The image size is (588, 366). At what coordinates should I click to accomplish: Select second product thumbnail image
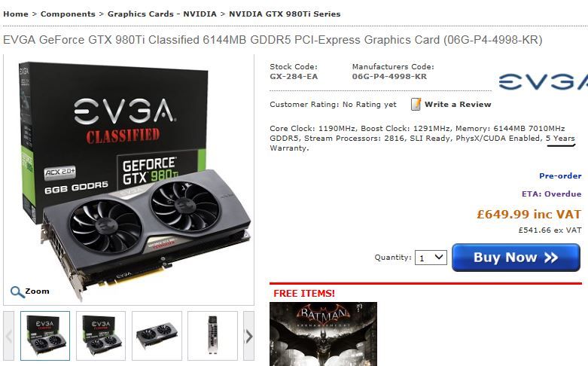[x=101, y=336]
